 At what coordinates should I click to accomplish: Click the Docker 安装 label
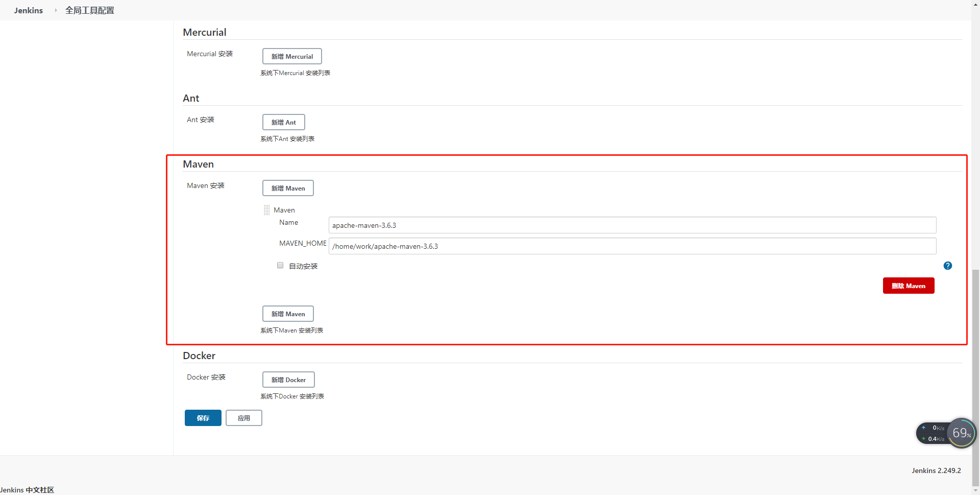206,377
